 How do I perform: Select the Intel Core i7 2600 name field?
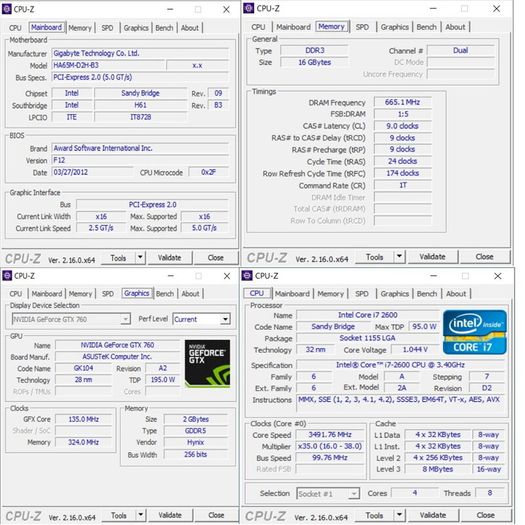(x=368, y=315)
